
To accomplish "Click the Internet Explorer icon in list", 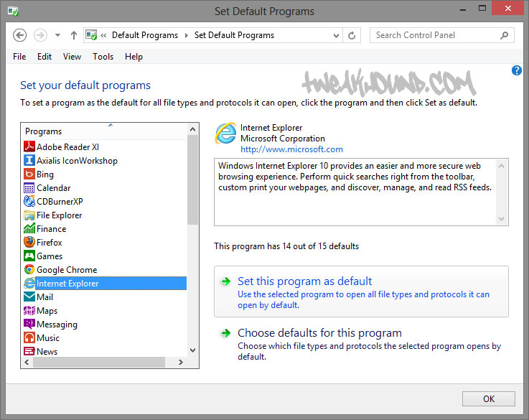I will coord(29,283).
